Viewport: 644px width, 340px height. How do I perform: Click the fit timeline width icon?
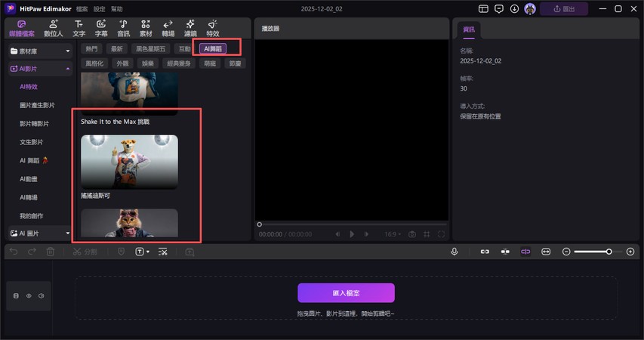pyautogui.click(x=546, y=252)
